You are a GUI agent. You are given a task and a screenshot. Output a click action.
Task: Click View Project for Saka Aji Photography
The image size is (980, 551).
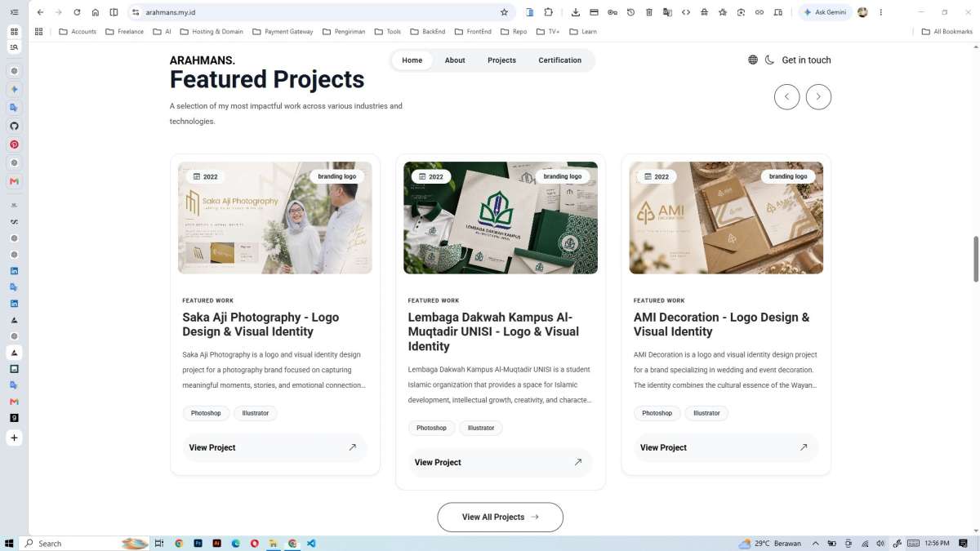tap(274, 447)
